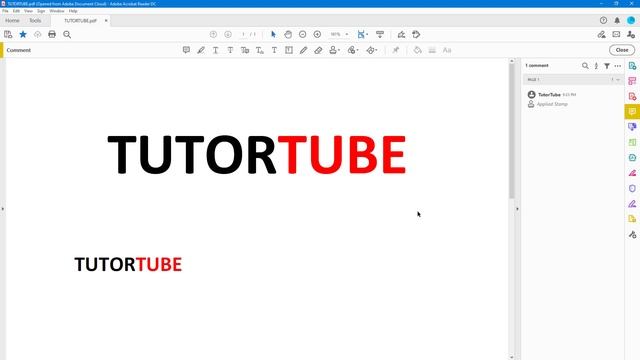This screenshot has width=640, height=360.
Task: Switch to the Home tab
Action: point(12,20)
